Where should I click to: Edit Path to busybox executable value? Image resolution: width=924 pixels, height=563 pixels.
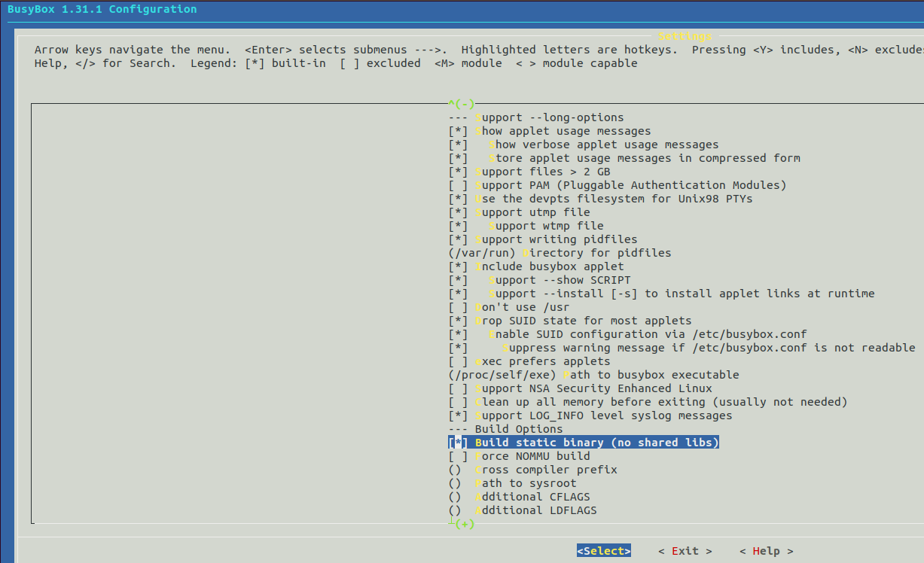[x=593, y=375]
